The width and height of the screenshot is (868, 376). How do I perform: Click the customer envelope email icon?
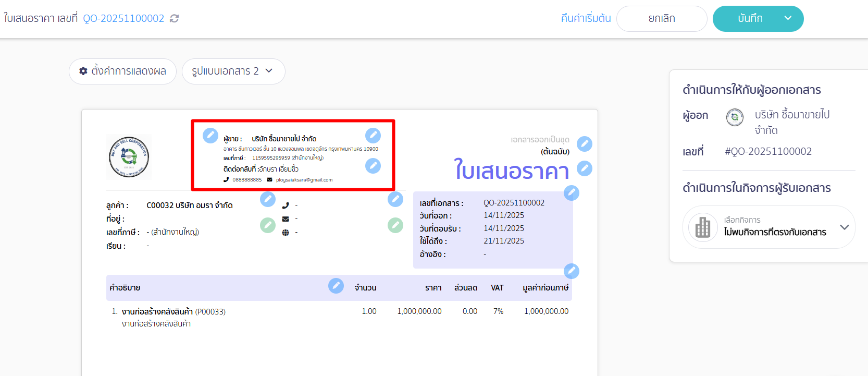[x=286, y=219]
